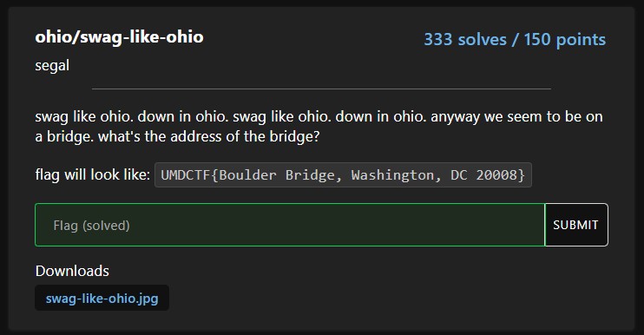Click the DC text in example flag
Image resolution: width=644 pixels, height=335 pixels.
coord(459,175)
